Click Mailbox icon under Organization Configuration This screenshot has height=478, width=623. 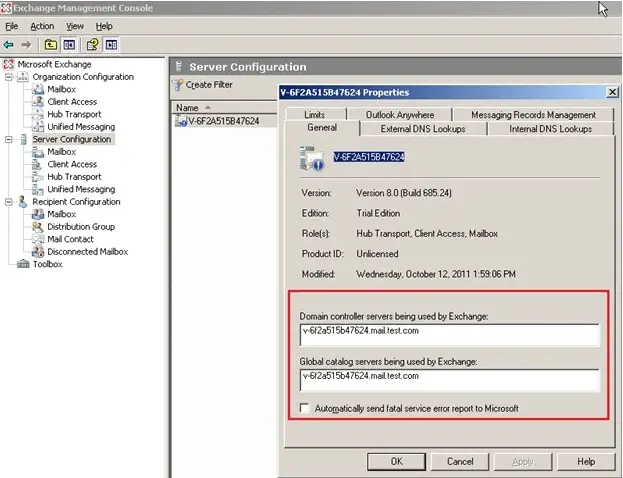point(38,89)
